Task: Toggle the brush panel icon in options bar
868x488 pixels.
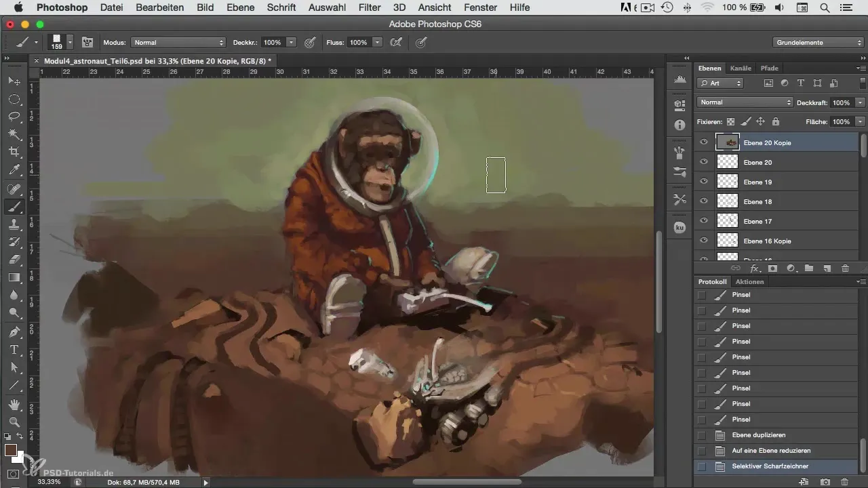Action: [87, 42]
